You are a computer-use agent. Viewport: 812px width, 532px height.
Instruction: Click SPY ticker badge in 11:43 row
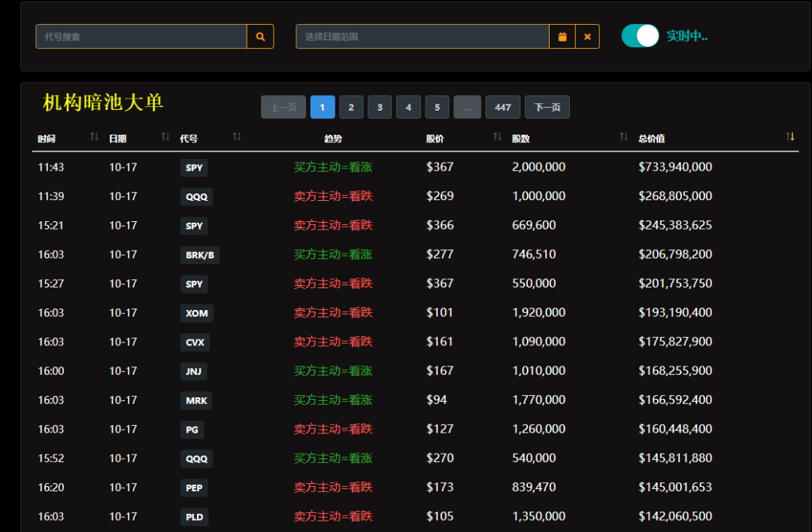tap(194, 168)
